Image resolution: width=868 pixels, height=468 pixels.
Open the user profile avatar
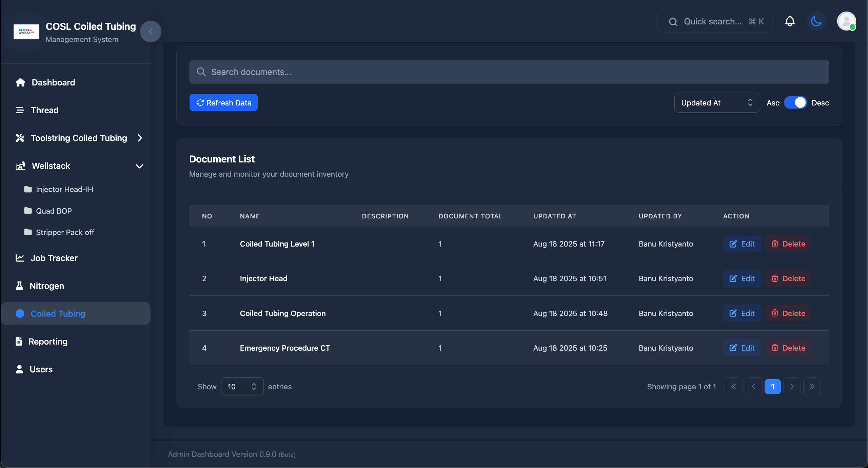tap(846, 21)
